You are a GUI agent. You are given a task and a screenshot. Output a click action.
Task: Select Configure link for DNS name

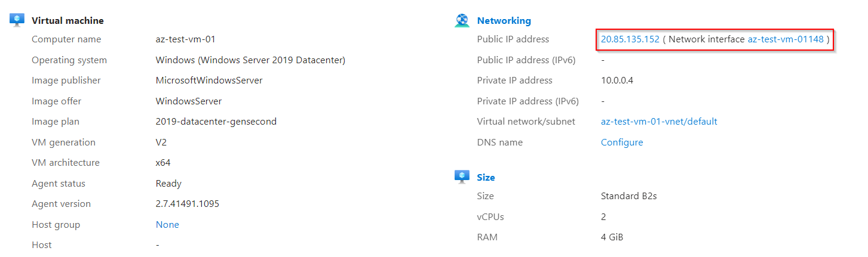click(x=622, y=143)
